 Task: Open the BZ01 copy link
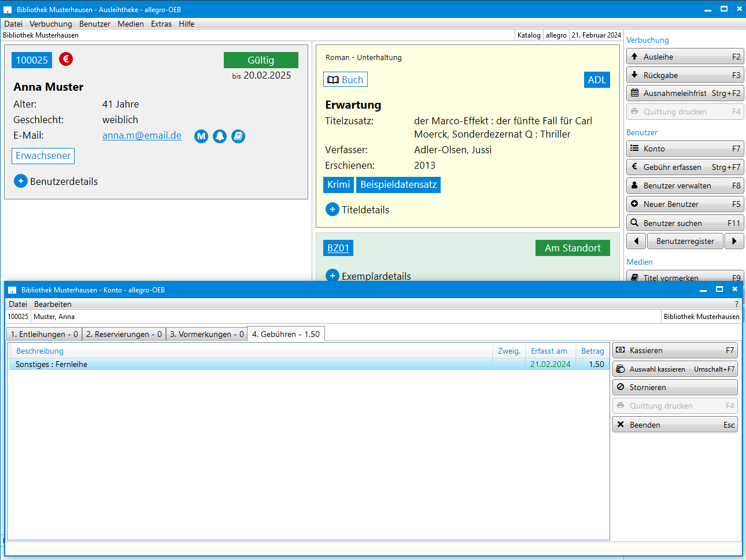pyautogui.click(x=338, y=248)
